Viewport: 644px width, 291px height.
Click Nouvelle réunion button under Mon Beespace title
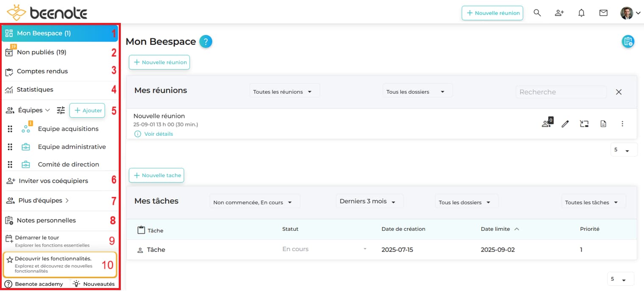tap(159, 62)
